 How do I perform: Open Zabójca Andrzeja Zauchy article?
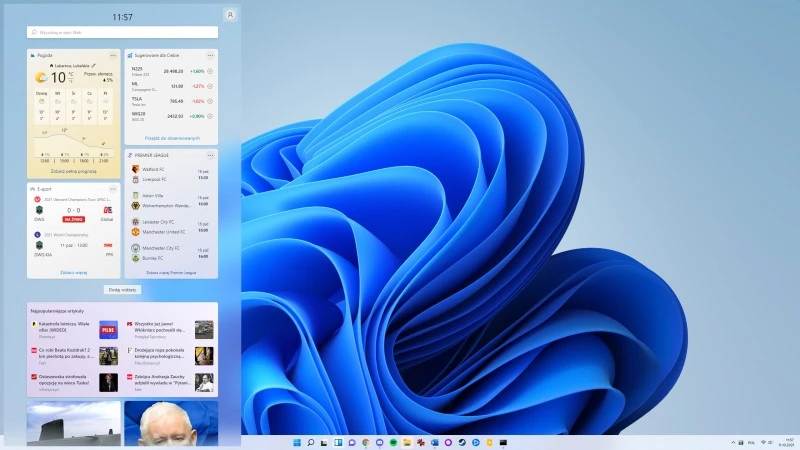(170, 383)
